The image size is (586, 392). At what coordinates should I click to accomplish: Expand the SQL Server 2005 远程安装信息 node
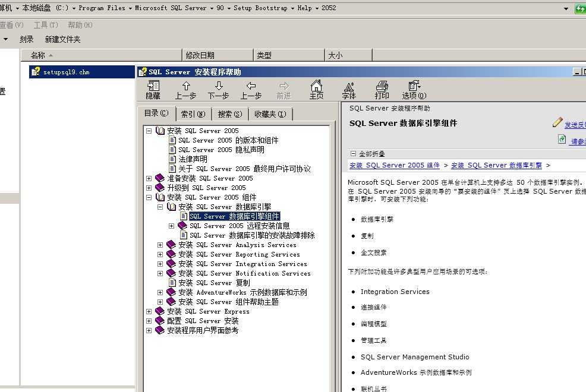click(171, 226)
